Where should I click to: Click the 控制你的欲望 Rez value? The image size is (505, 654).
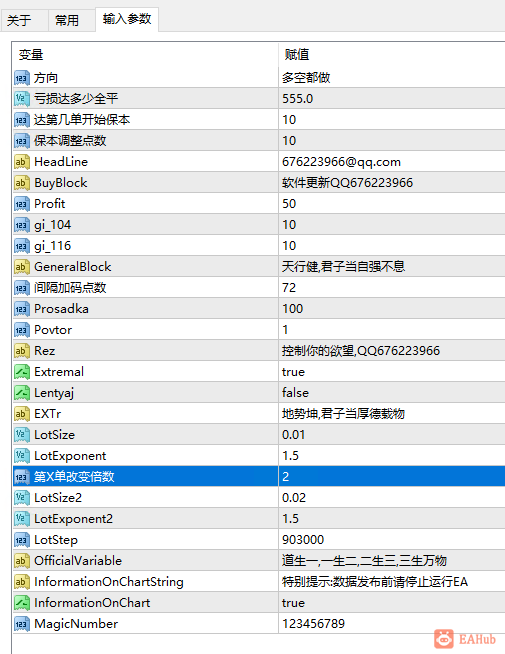coord(361,350)
